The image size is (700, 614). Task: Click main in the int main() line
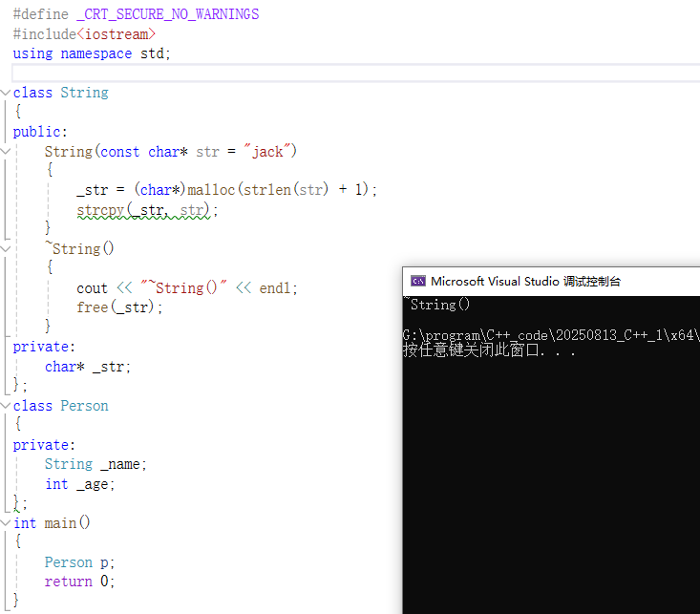click(60, 522)
